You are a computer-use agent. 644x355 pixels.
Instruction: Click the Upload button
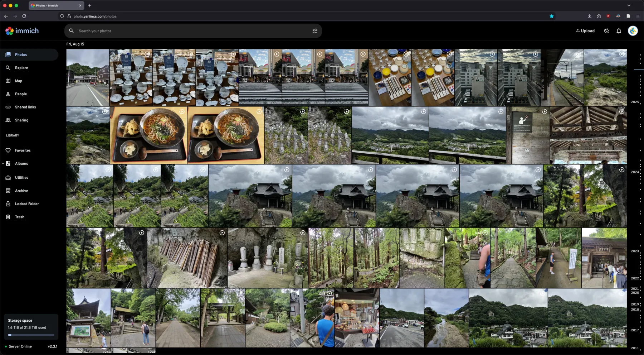585,31
